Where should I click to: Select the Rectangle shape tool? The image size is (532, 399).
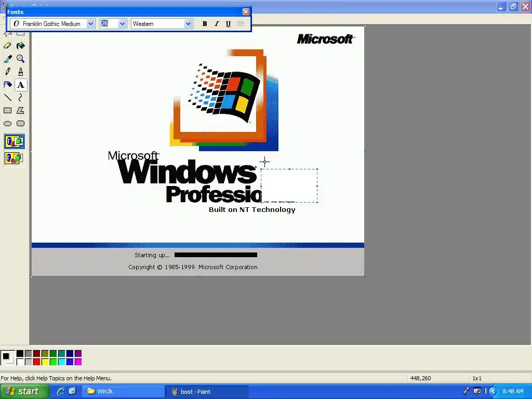pos(7,110)
